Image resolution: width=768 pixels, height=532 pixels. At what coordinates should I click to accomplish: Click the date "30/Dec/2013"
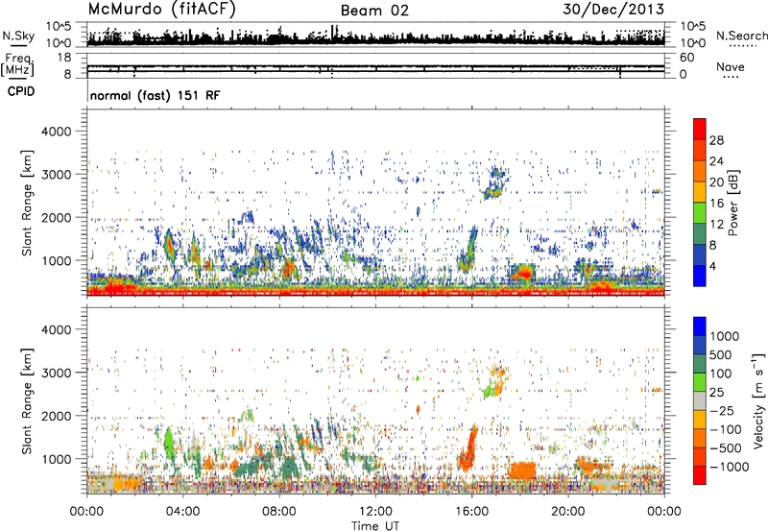(x=613, y=10)
